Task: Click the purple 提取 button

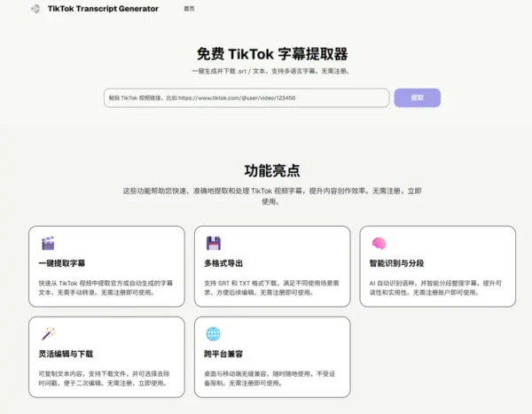Action: pyautogui.click(x=418, y=98)
